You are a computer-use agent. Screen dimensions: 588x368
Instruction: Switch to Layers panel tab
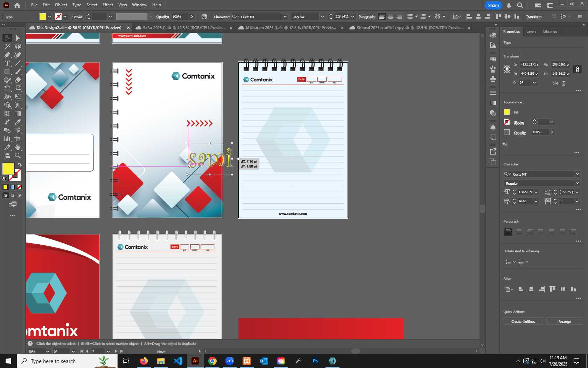531,32
